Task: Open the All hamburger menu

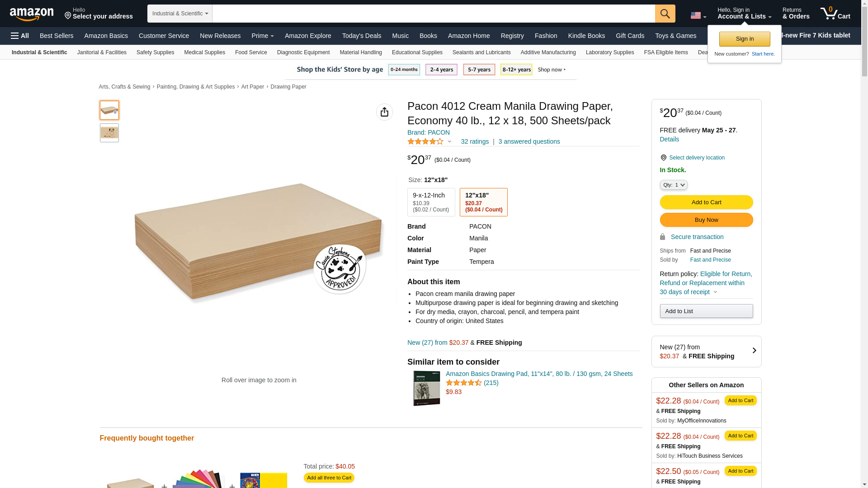Action: [20, 36]
